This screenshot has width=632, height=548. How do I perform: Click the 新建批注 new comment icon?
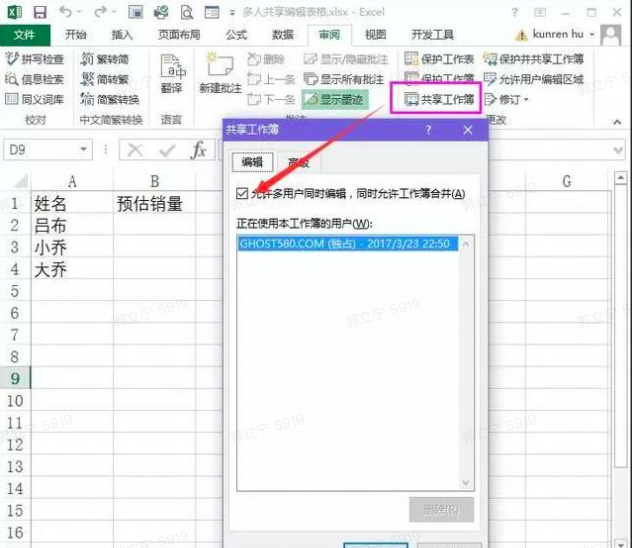[x=219, y=73]
